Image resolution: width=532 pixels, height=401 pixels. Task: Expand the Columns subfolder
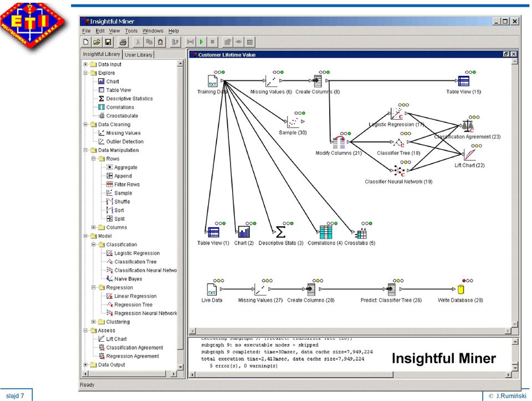pos(94,227)
